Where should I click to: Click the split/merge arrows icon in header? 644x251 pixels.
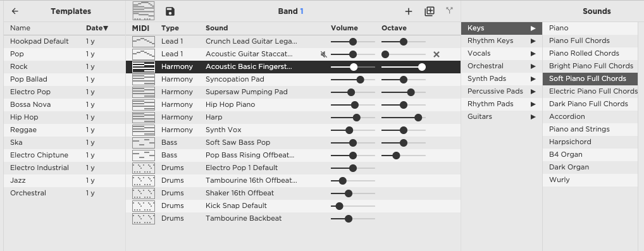coord(450,11)
